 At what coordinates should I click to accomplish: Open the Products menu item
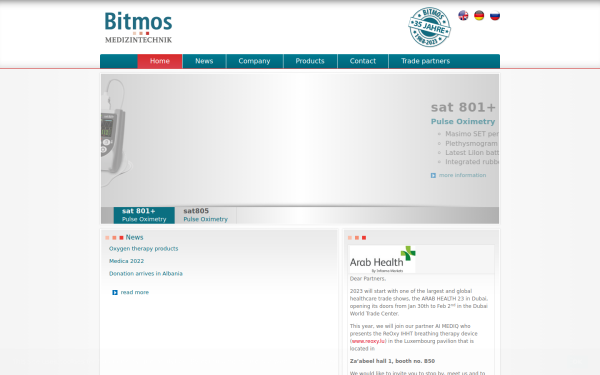click(x=310, y=61)
